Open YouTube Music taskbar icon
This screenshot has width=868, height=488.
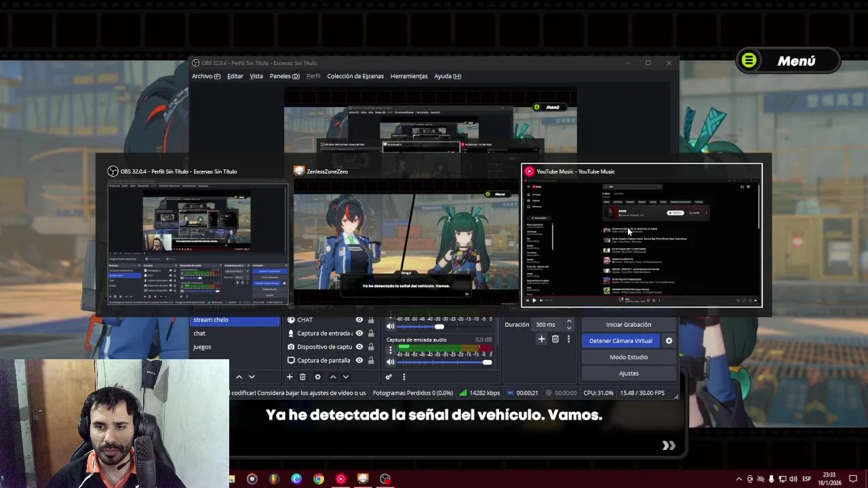[340, 479]
